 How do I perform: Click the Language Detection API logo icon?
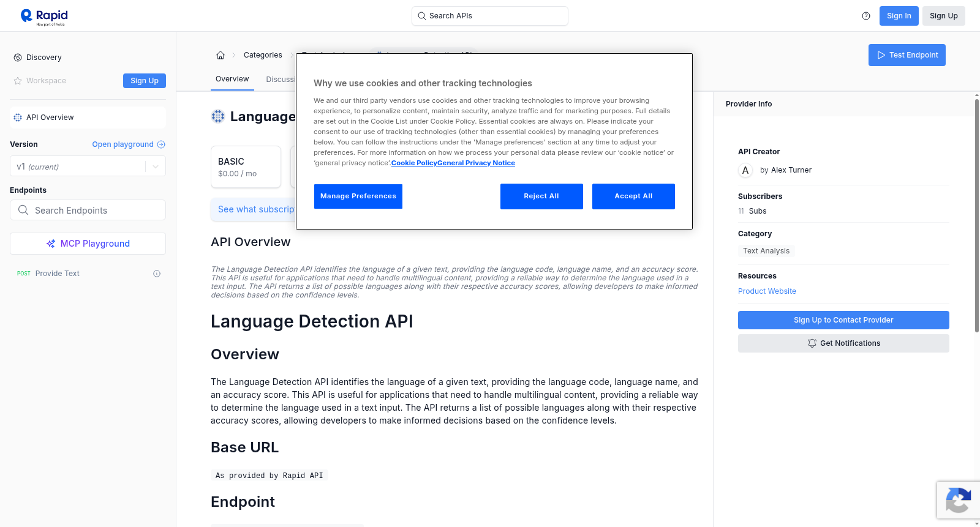218,116
